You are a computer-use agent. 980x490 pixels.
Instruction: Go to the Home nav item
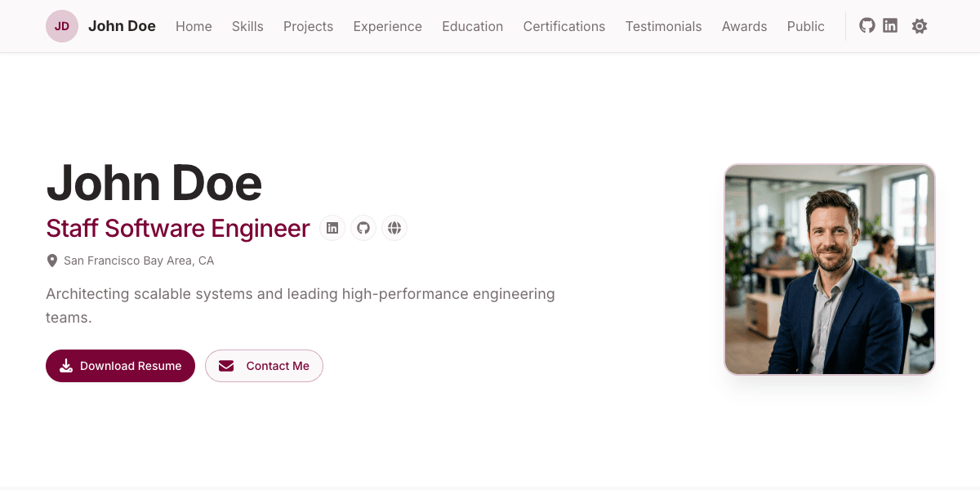point(194,26)
